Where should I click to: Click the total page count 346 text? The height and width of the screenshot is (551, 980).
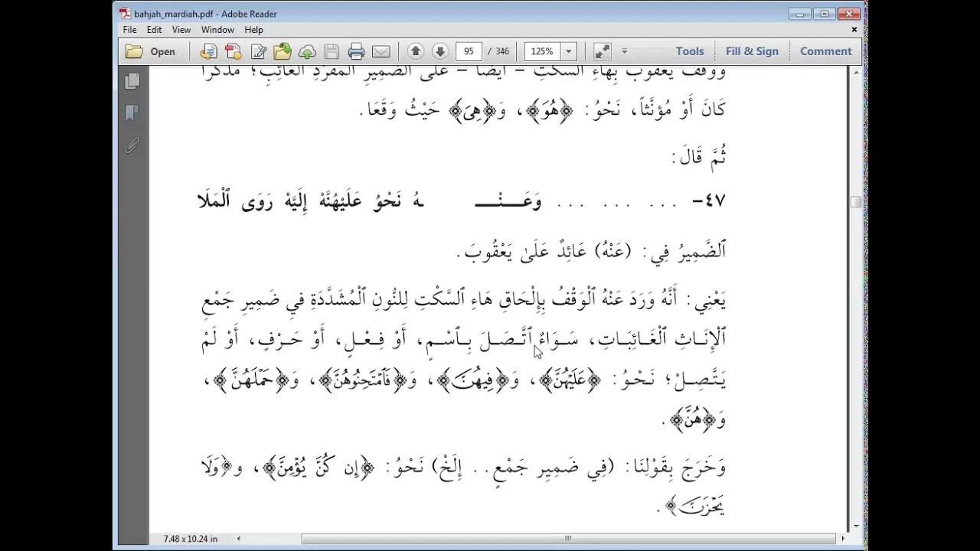(503, 51)
